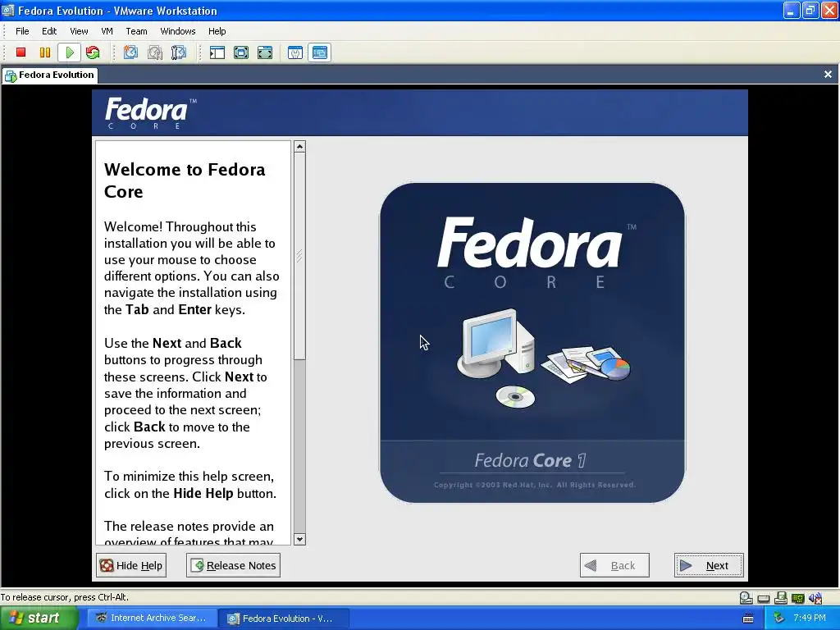
Task: Open the View menu
Action: click(79, 31)
